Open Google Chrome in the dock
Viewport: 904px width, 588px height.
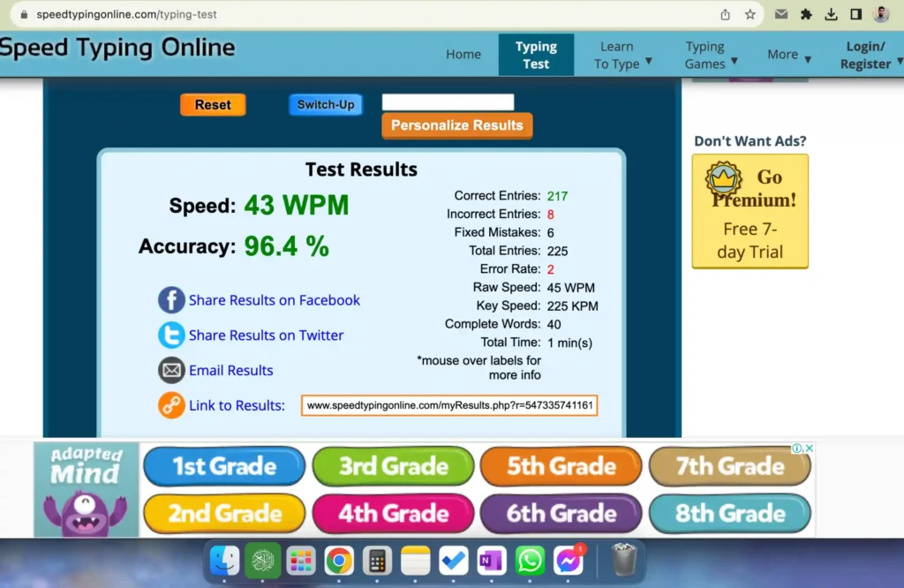[x=339, y=560]
